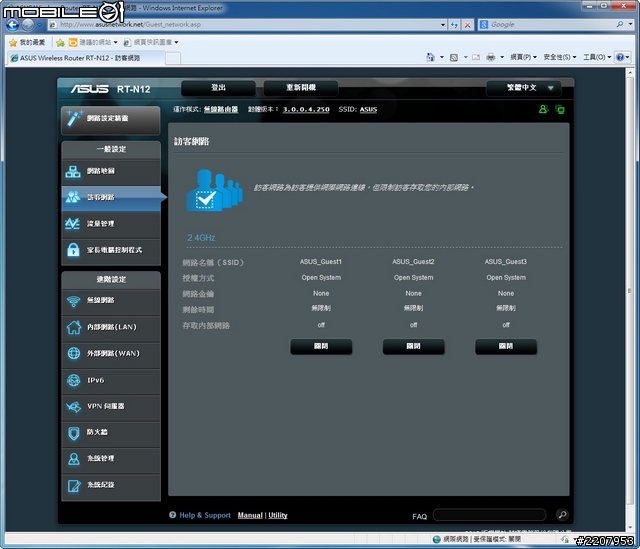Click ASUS_Guest3 SSID text
Image resolution: width=640 pixels, height=549 pixels.
point(506,262)
